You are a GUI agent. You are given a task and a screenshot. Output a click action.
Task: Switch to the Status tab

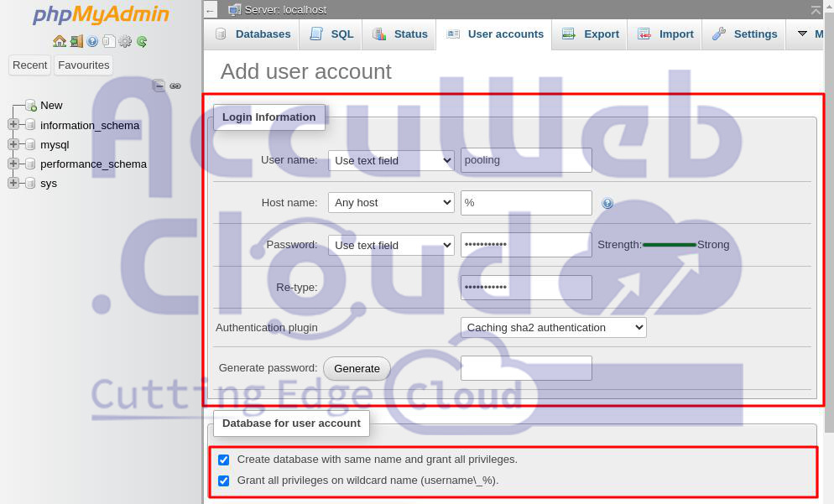pos(399,34)
